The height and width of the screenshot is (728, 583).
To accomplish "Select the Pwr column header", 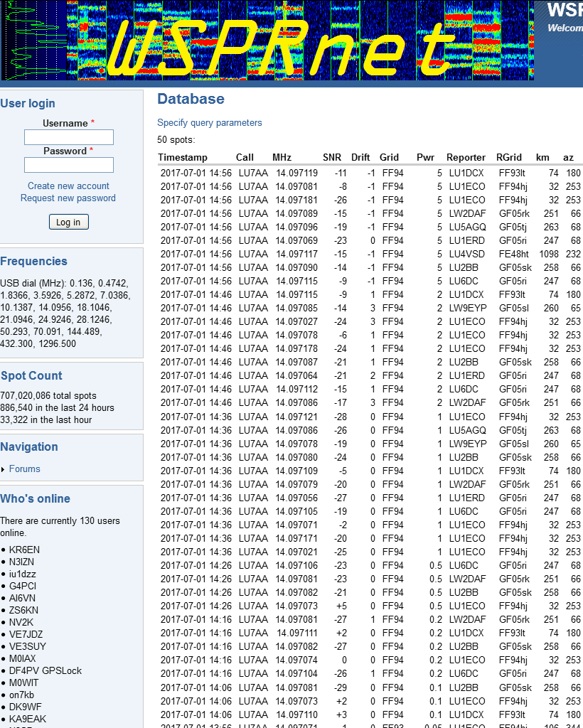I will coord(425,157).
